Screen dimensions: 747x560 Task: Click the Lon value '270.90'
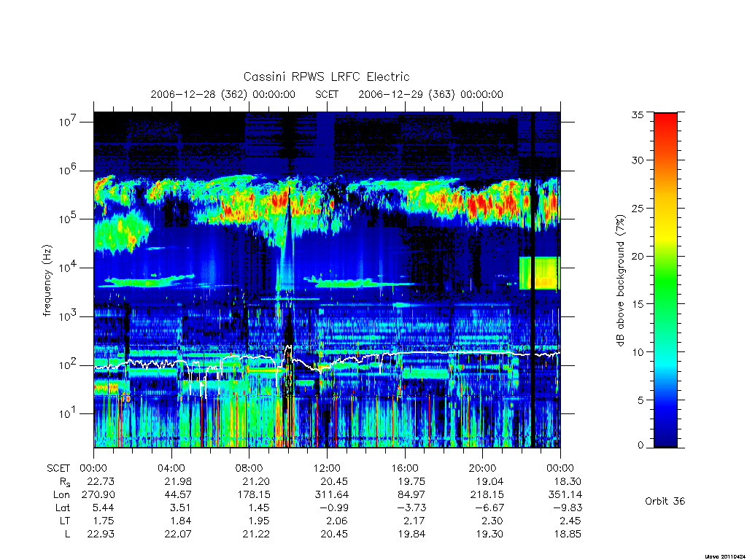(x=98, y=494)
